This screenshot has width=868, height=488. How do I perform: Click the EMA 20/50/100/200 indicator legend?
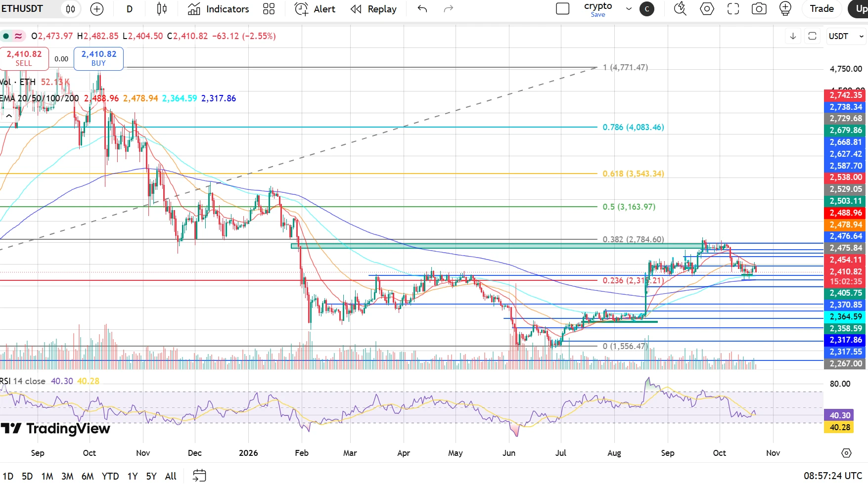point(40,98)
